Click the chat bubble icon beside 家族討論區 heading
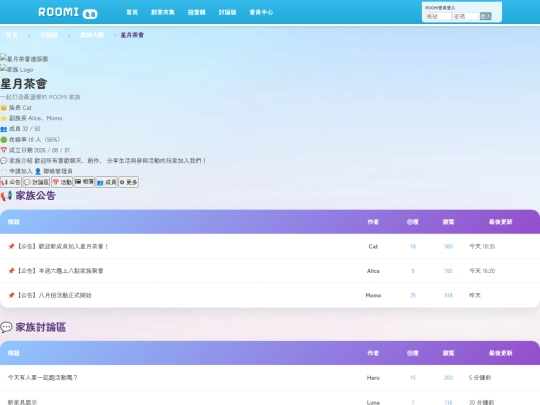540x405 pixels. coord(7,327)
